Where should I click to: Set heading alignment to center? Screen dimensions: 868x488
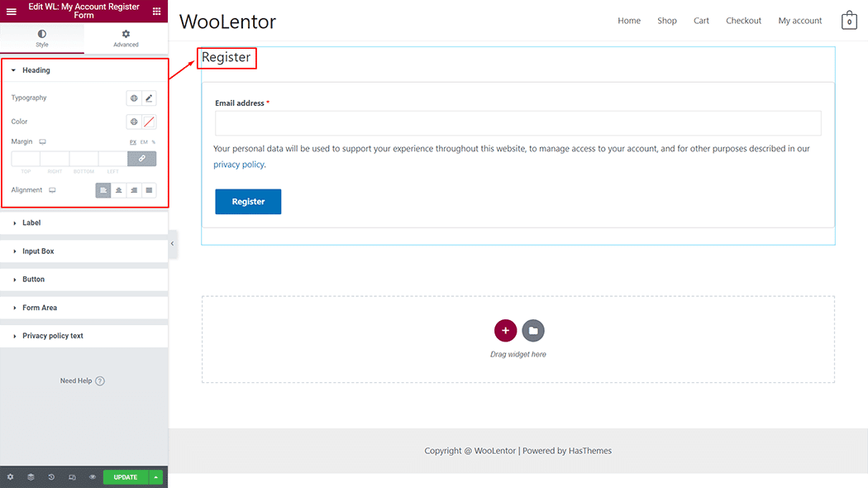coord(119,190)
